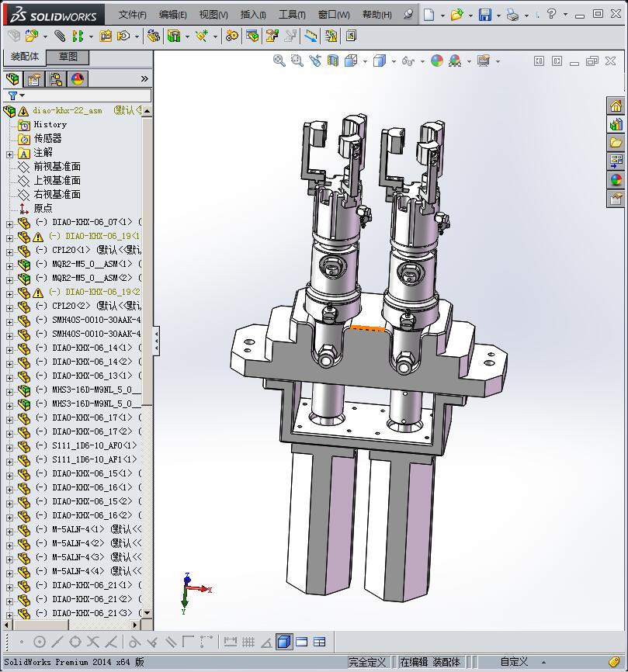
Task: Open Appearances icon in right task pane
Action: pos(616,180)
